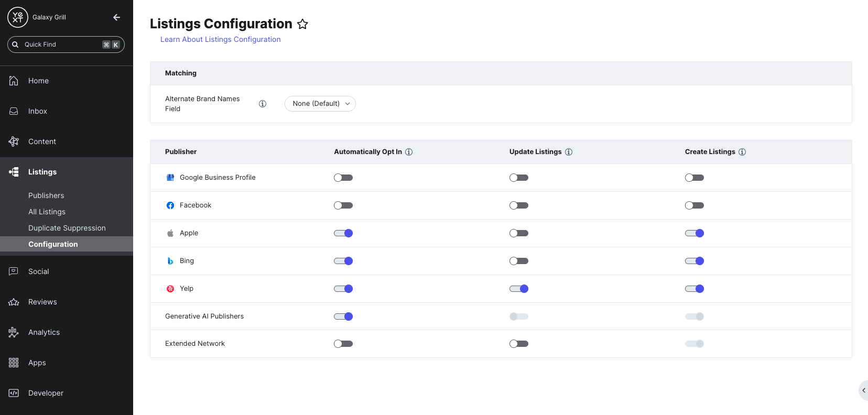
Task: Click Developer code icon in sidebar
Action: 14,393
